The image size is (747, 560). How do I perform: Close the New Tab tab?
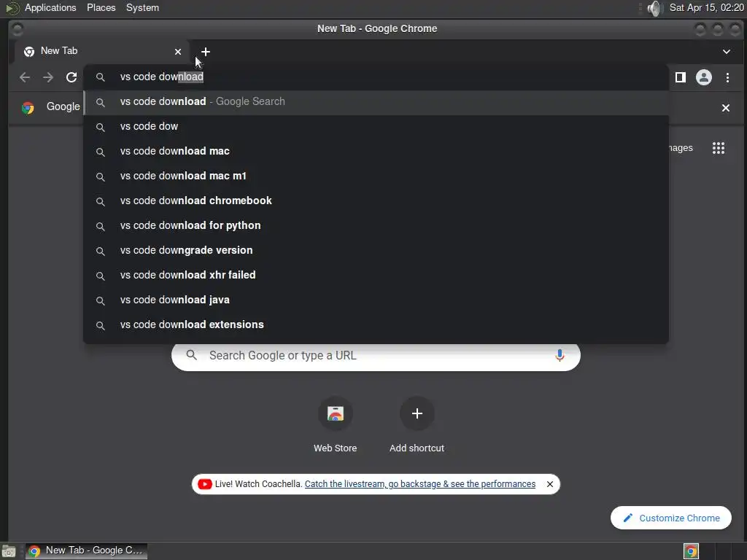tap(178, 52)
